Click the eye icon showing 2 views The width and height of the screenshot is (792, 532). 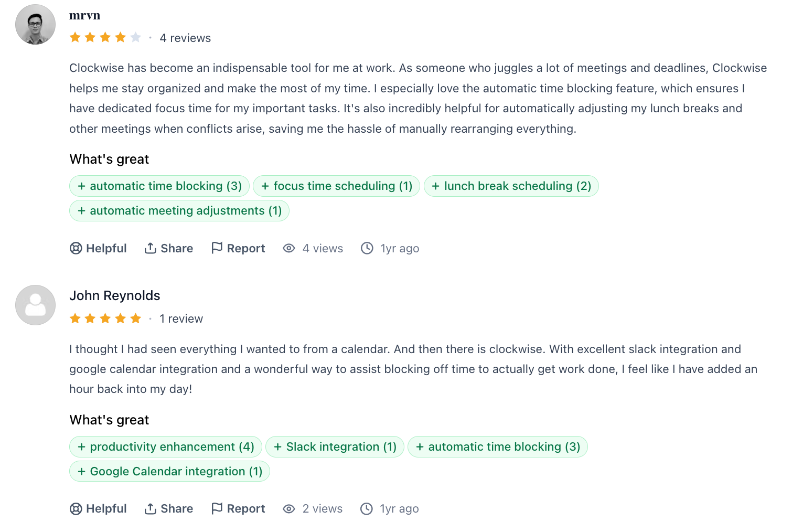[289, 508]
